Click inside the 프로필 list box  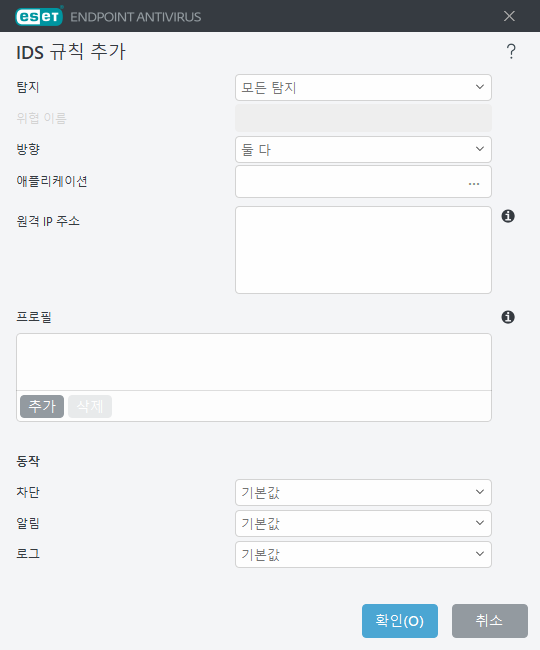(x=254, y=362)
